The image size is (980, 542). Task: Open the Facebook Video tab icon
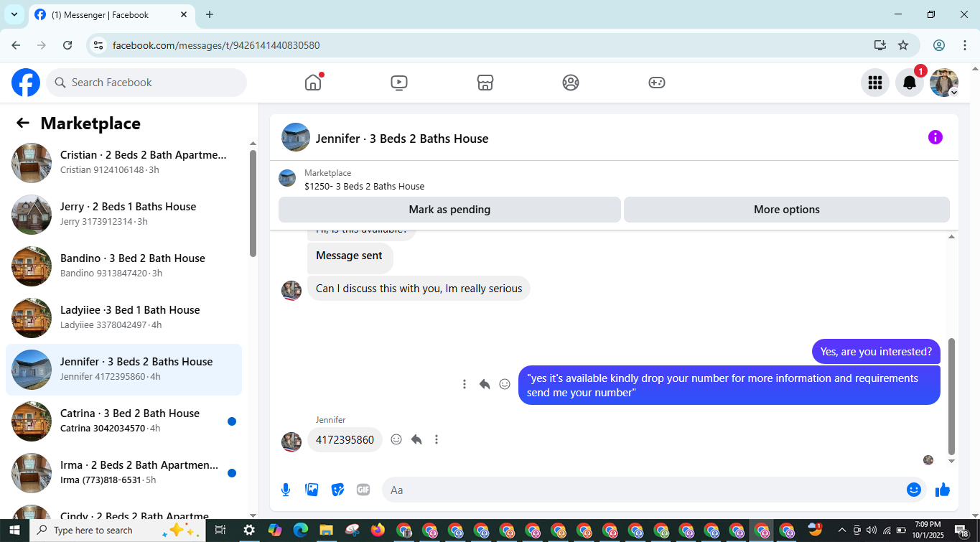[399, 83]
